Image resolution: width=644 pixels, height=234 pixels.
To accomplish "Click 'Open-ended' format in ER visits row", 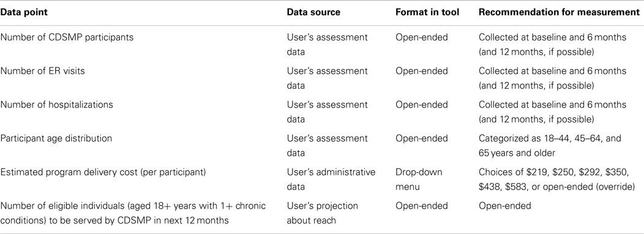I will click(x=422, y=70).
